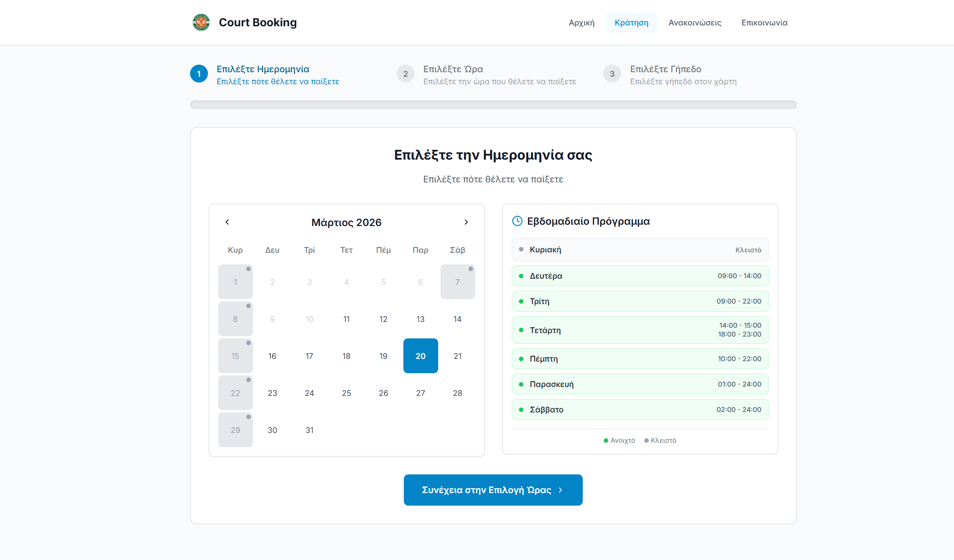Open the Αρχική menu item
Screen dimensions: 954x560
[581, 23]
